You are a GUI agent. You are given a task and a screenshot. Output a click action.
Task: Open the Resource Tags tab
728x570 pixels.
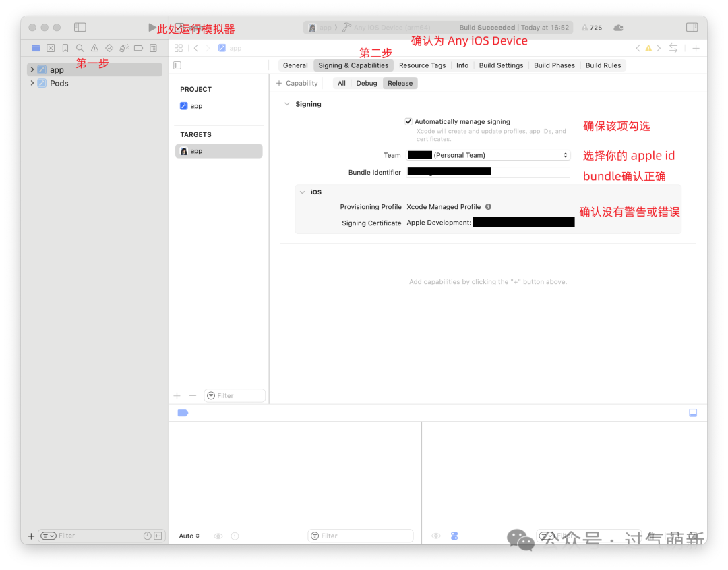click(422, 65)
